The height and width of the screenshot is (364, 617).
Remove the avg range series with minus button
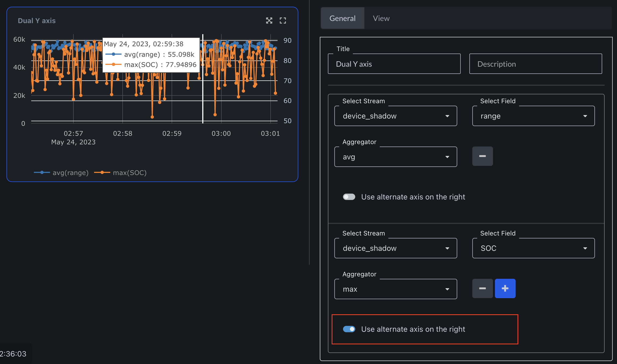(x=482, y=156)
